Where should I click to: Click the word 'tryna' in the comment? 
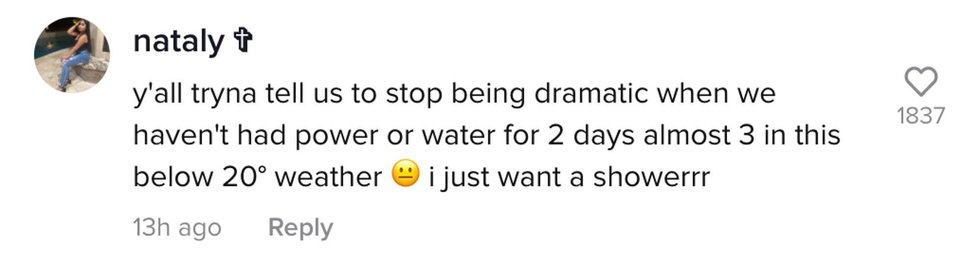pyautogui.click(x=223, y=94)
